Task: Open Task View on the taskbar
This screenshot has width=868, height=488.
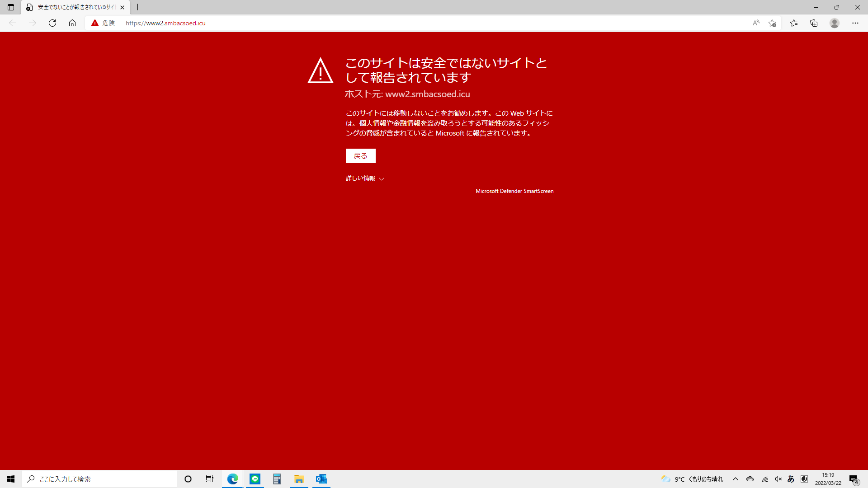Action: pos(210,479)
